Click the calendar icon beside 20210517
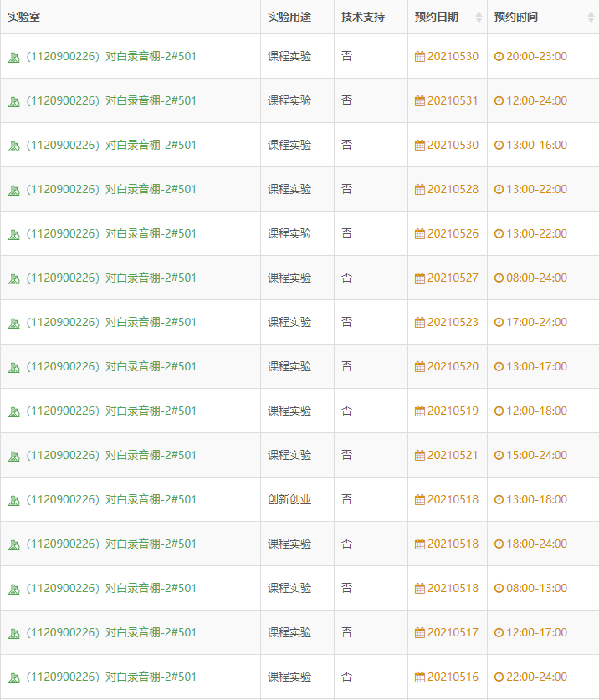 pos(420,632)
